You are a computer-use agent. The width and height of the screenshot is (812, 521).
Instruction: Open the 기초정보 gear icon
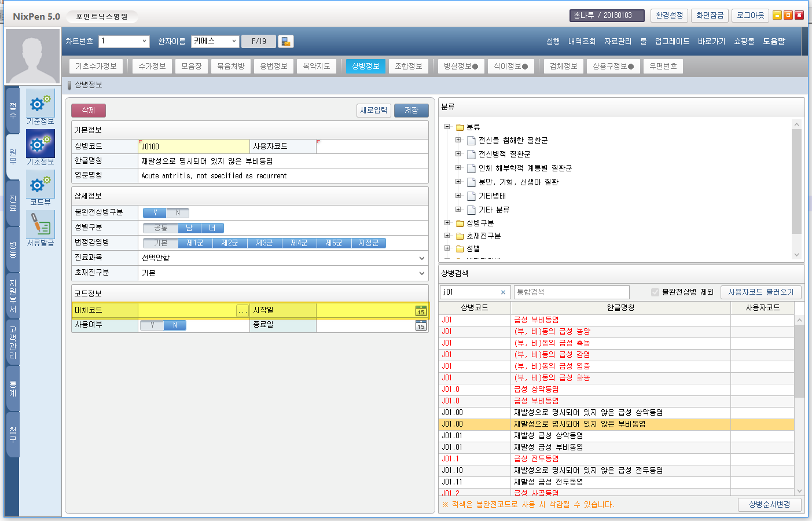[x=40, y=144]
